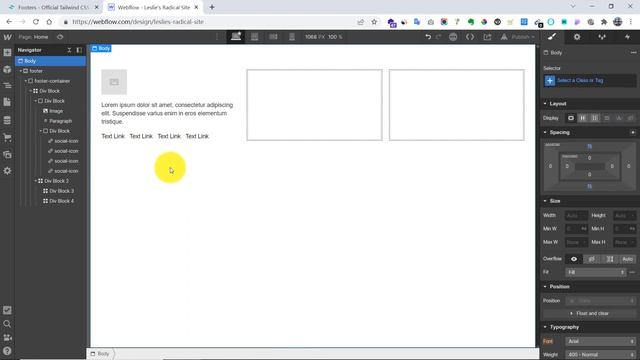
Task: Set display to None
Action: pyautogui.click(x=631, y=118)
